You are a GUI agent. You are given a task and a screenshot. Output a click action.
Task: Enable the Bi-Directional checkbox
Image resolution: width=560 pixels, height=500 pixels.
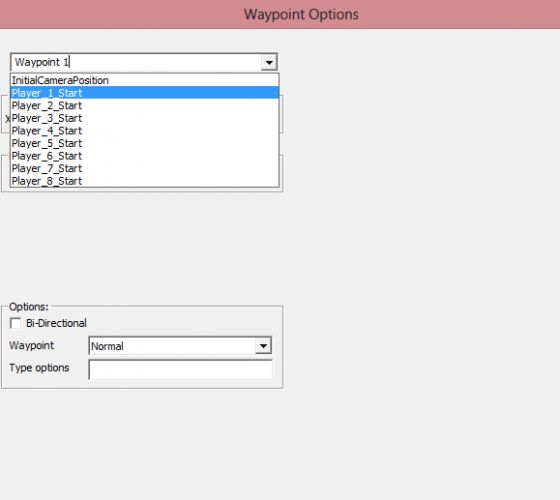click(15, 323)
